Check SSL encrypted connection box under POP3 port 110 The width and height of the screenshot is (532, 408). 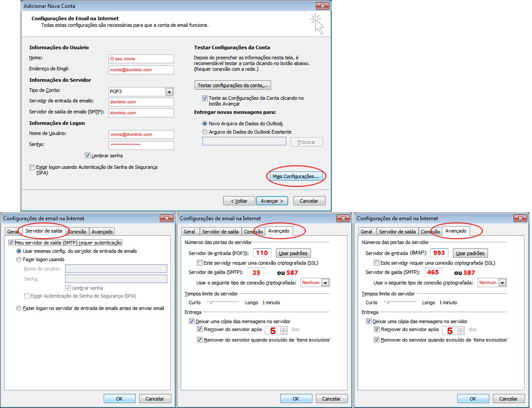click(x=200, y=263)
